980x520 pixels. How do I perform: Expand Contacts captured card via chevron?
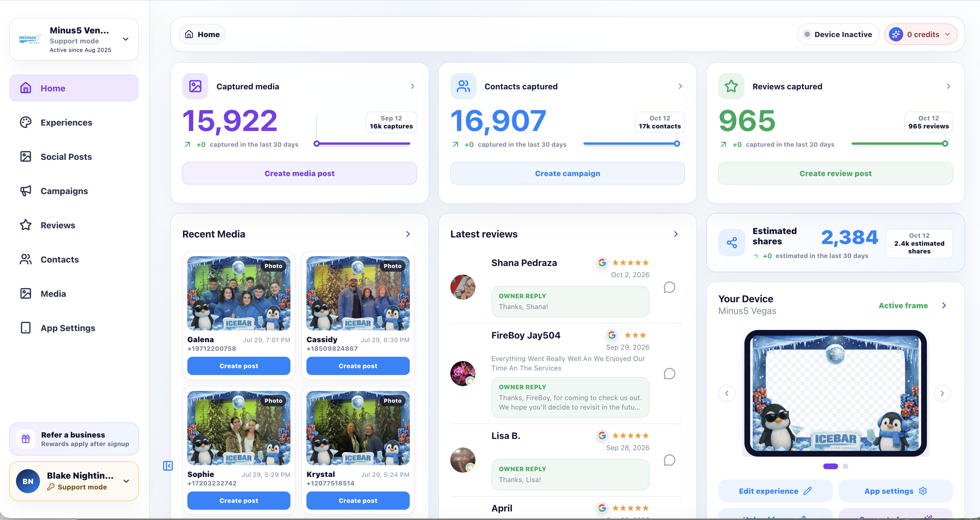pyautogui.click(x=680, y=86)
